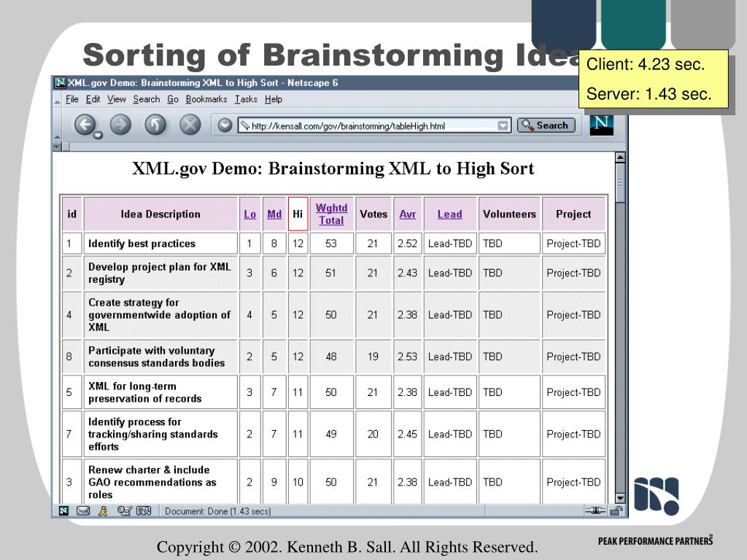Open Address Book icon in status bar
The image size is (747, 560).
click(144, 511)
